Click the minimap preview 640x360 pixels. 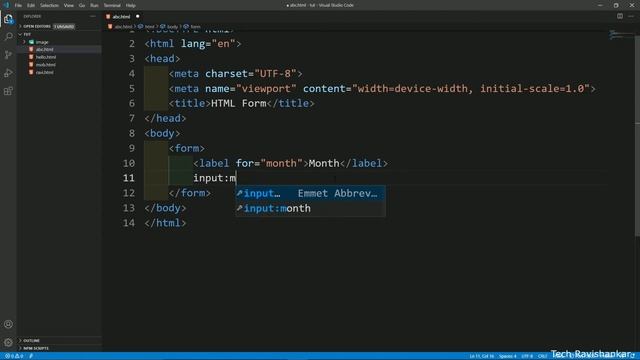coord(620,35)
